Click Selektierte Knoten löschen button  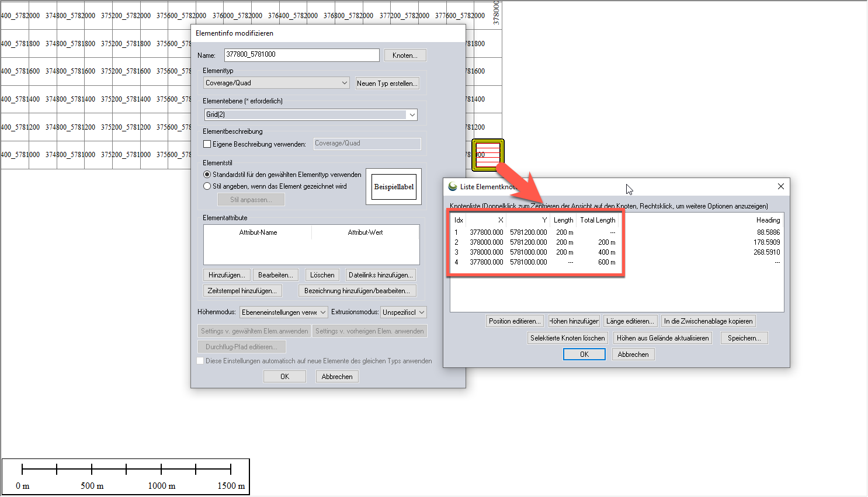pyautogui.click(x=568, y=338)
